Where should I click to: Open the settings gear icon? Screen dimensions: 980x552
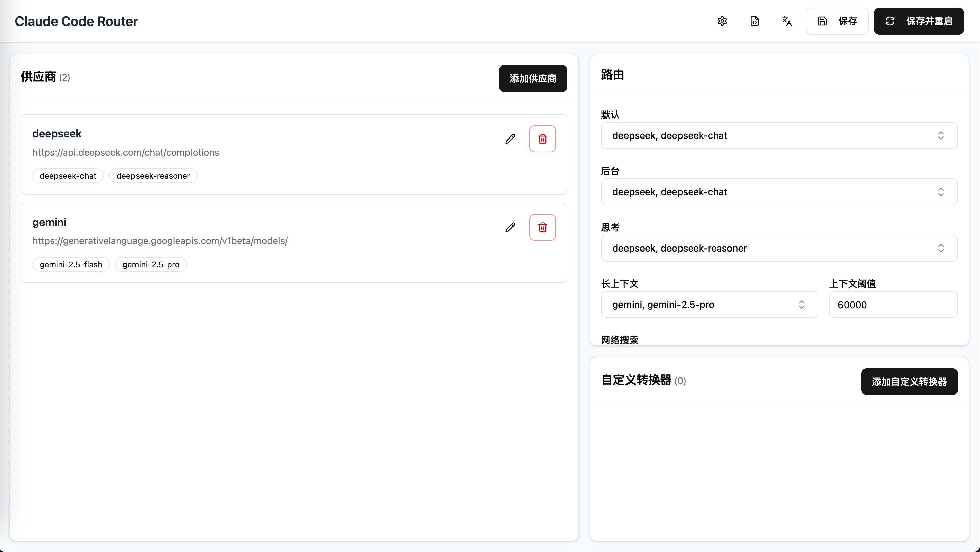click(722, 21)
